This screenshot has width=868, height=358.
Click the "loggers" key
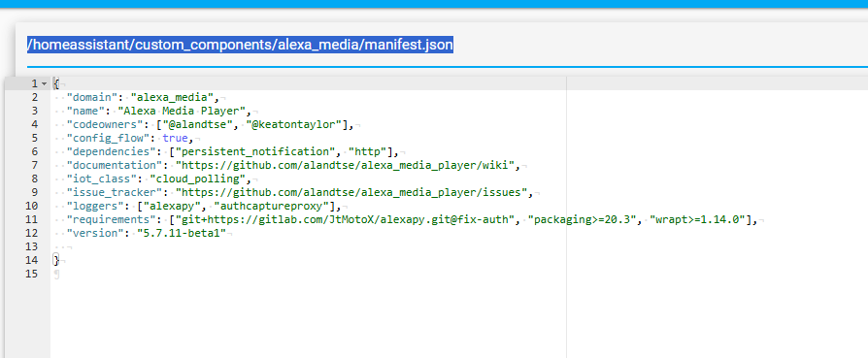[96, 206]
